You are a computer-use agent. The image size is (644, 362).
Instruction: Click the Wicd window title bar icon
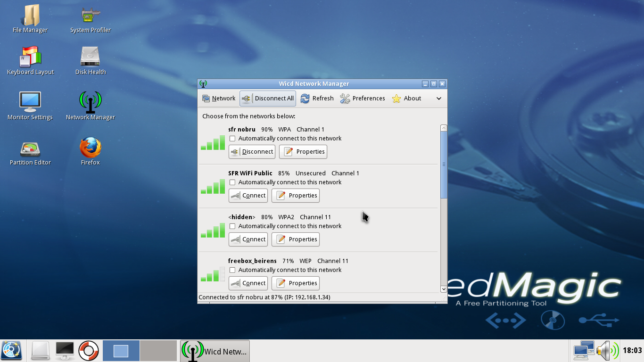coord(203,84)
